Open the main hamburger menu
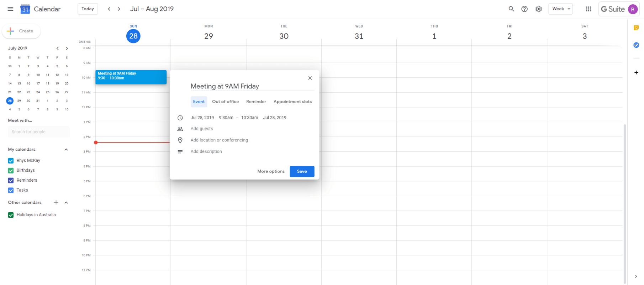This screenshot has height=285, width=644. coord(10,9)
